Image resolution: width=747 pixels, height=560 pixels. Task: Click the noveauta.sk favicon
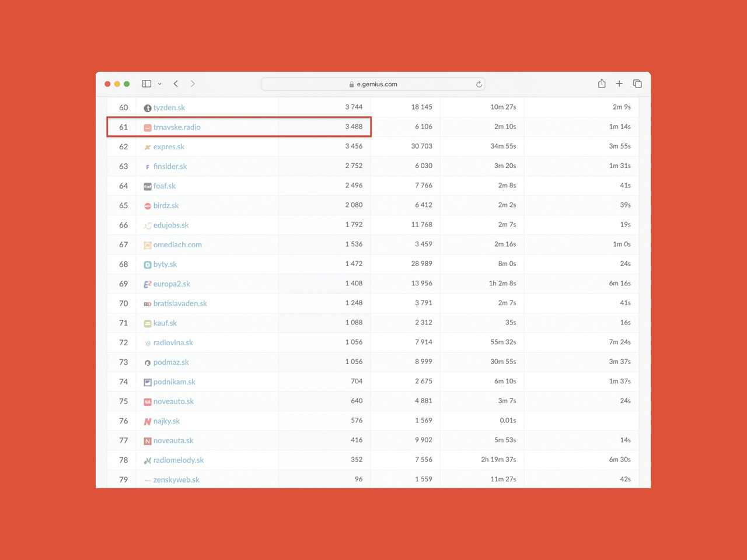[x=148, y=441]
